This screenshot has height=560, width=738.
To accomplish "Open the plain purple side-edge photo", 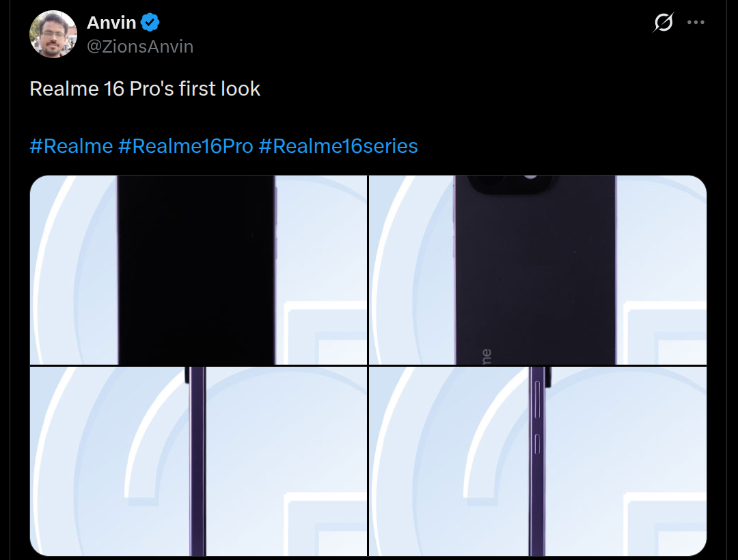I will tap(198, 462).
